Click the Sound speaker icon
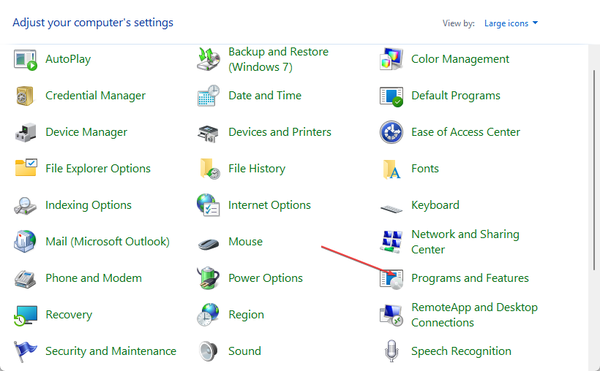The image size is (600, 371). (x=209, y=351)
